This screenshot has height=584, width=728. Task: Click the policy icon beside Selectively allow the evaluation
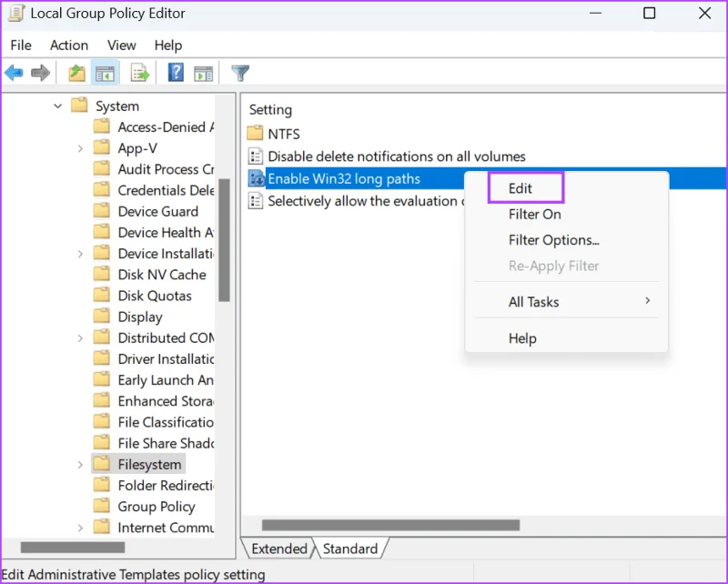tap(256, 201)
